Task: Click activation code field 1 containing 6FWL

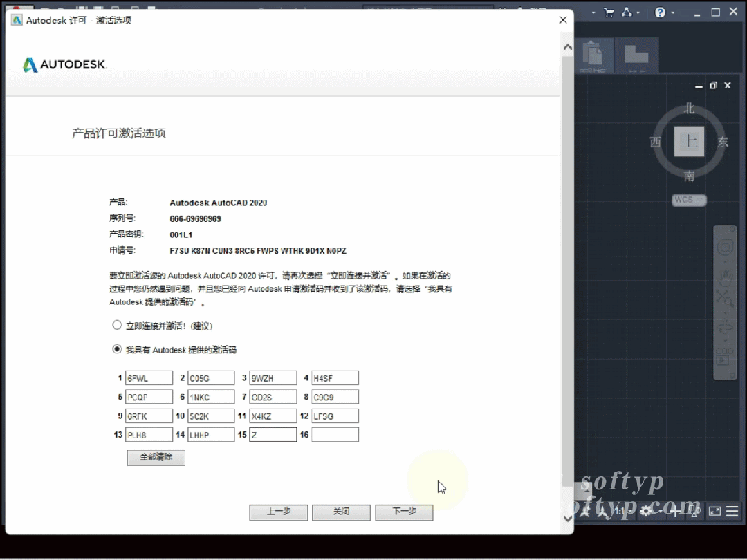Action: [x=149, y=378]
